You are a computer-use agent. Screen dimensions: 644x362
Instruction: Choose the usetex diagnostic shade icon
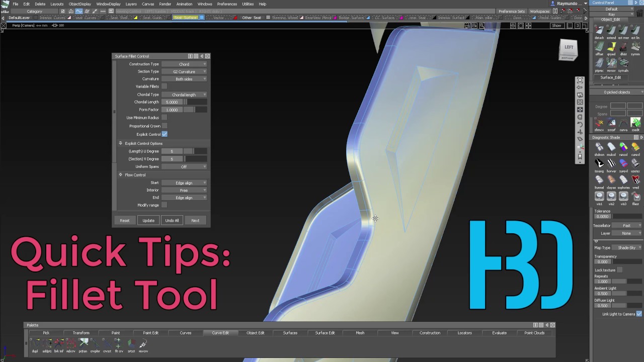coord(635,164)
